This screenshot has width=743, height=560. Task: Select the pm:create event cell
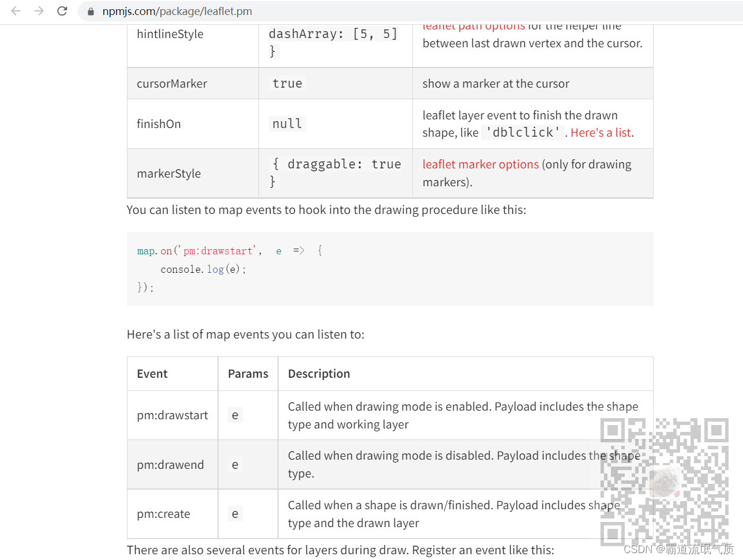pos(172,514)
